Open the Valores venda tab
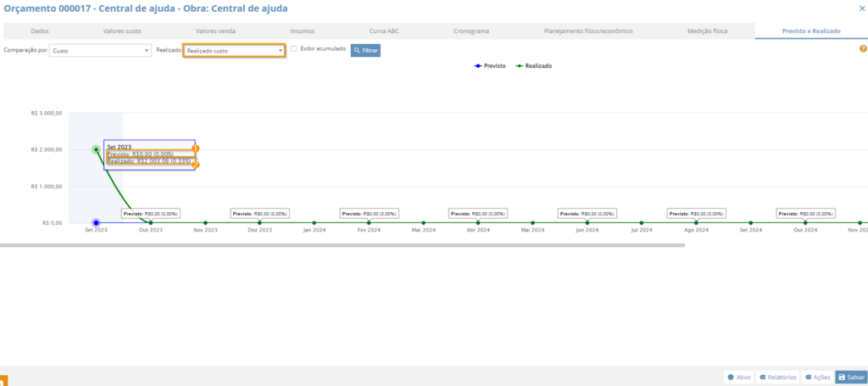868x386 pixels. [216, 31]
